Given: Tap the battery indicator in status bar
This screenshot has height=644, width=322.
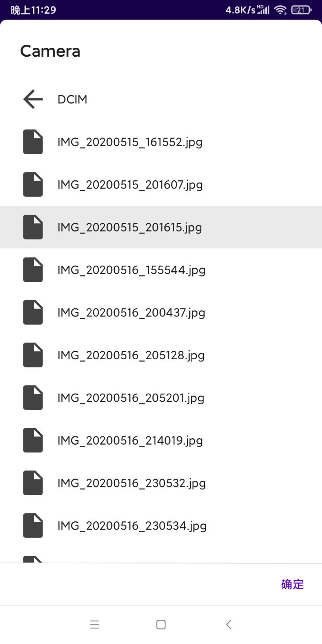Looking at the screenshot, I should point(302,10).
